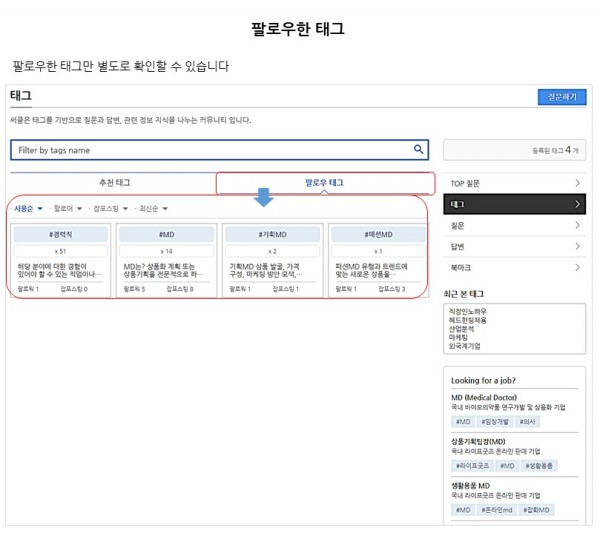Click 마케팅 in recently viewed tags
Viewport: 600px width, 533px height.
pyautogui.click(x=461, y=338)
